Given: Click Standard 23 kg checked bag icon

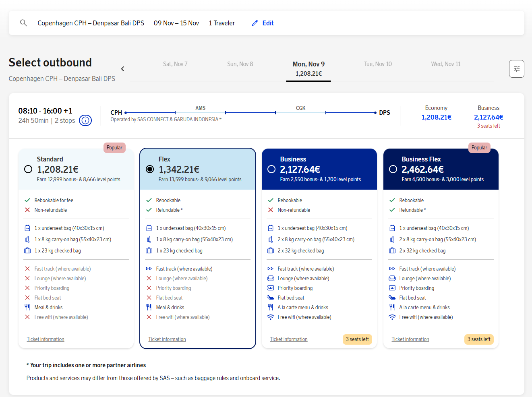Looking at the screenshot, I should point(27,250).
